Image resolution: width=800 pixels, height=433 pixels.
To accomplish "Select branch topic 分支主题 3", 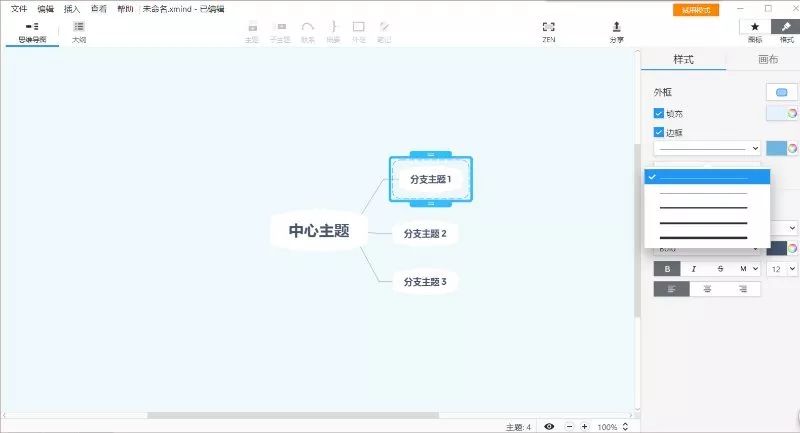I will [x=425, y=282].
